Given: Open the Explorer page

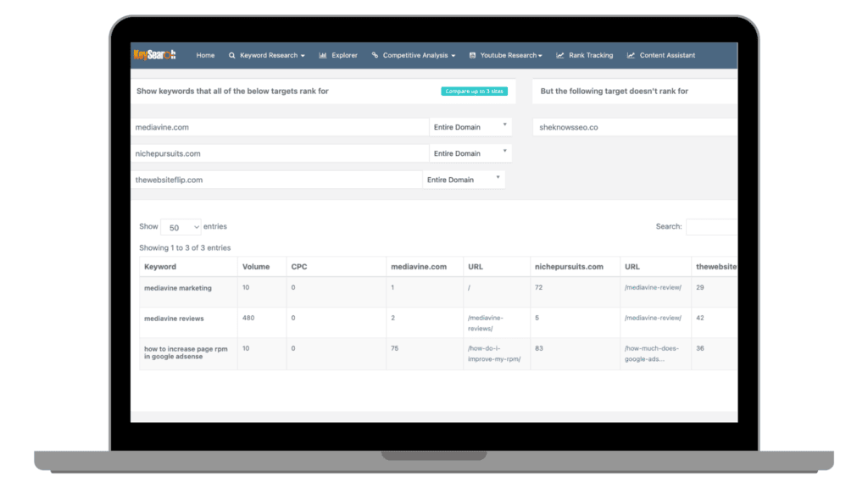Looking at the screenshot, I should (x=344, y=55).
